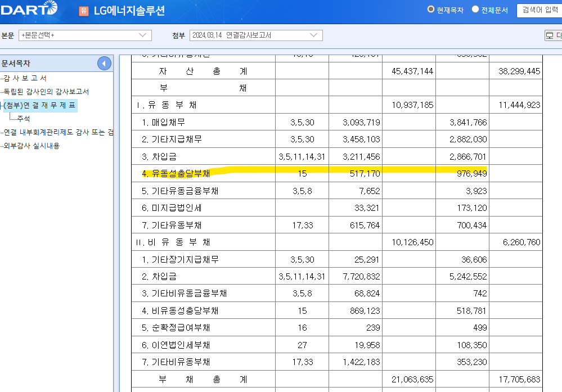Click the Ⅰ. 유동부채 row label

(167, 105)
